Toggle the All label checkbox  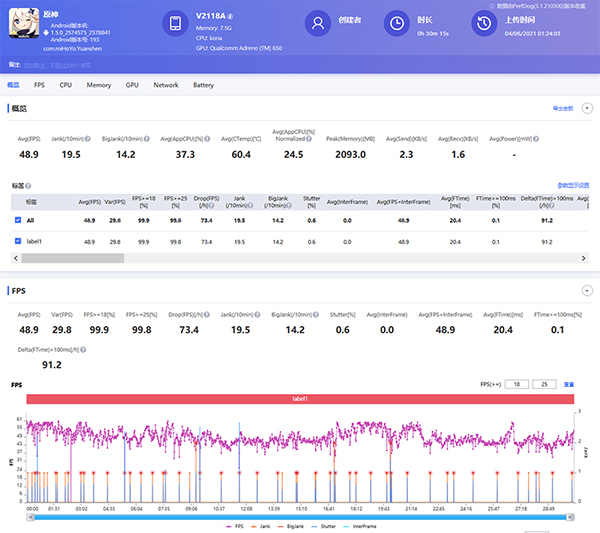point(18,219)
